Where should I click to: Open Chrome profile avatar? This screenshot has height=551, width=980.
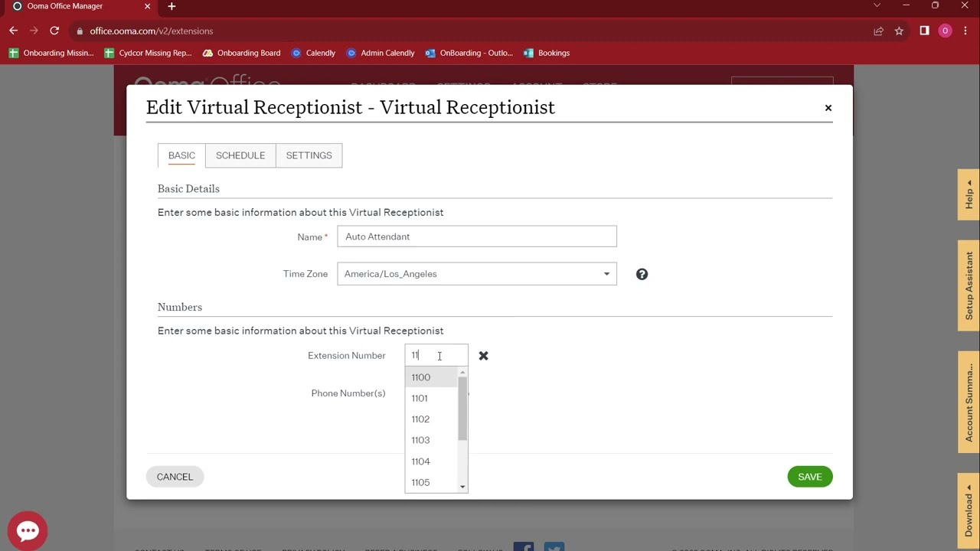[x=945, y=31]
